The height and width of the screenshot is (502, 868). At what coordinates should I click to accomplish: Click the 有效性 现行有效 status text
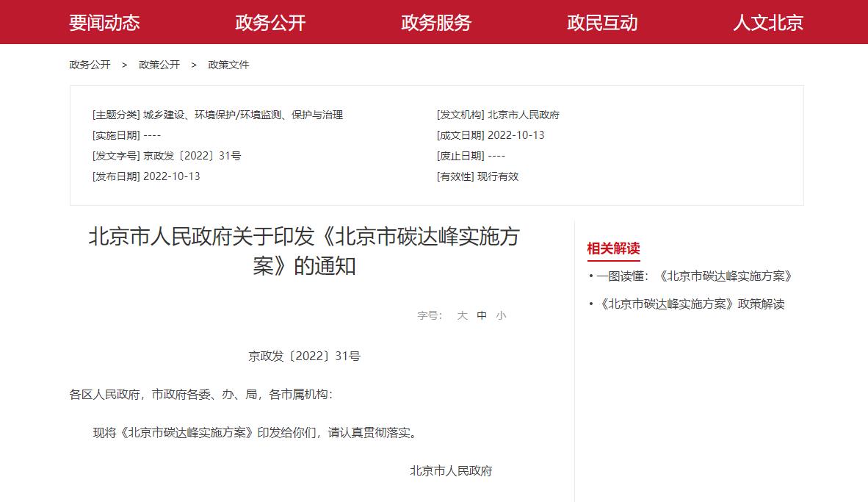pyautogui.click(x=477, y=176)
